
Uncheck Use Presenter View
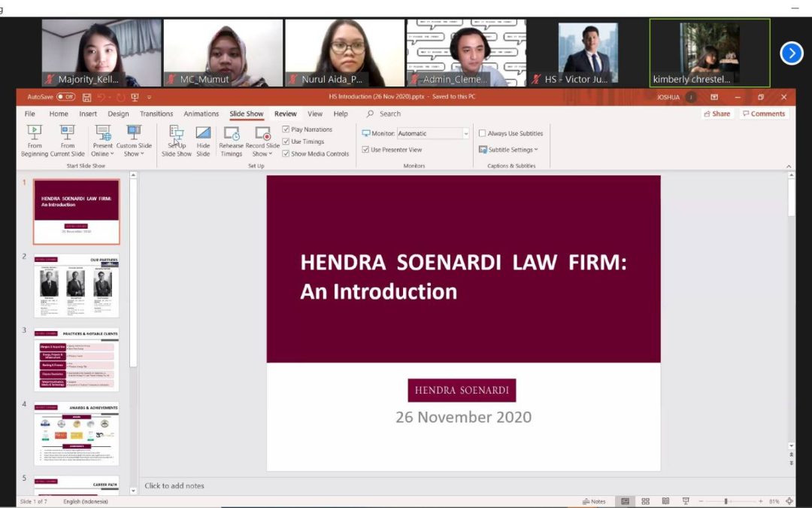pyautogui.click(x=365, y=148)
